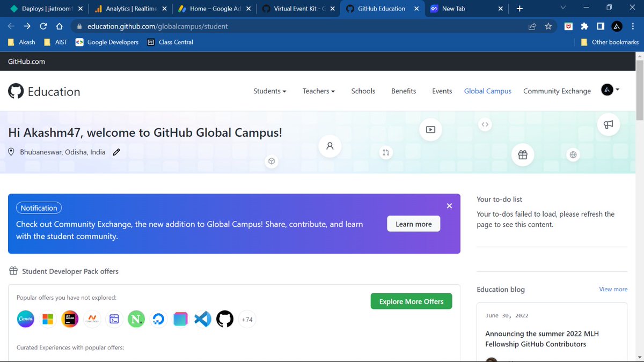This screenshot has width=644, height=362.
Task: Reload the page
Action: click(x=43, y=26)
